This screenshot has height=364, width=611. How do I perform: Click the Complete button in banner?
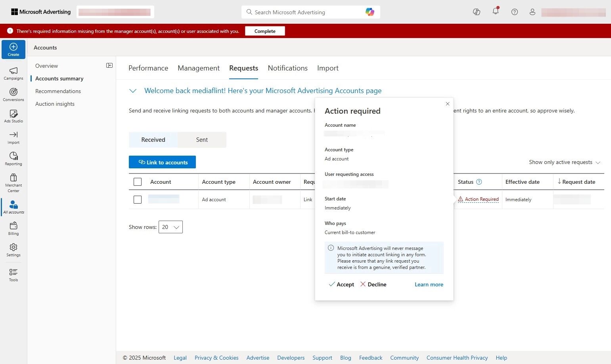265,31
